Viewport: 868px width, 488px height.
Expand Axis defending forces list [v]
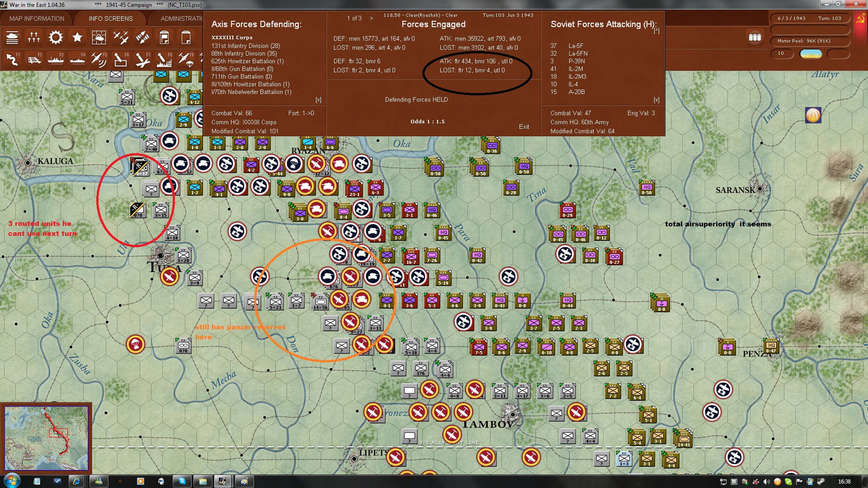point(318,100)
